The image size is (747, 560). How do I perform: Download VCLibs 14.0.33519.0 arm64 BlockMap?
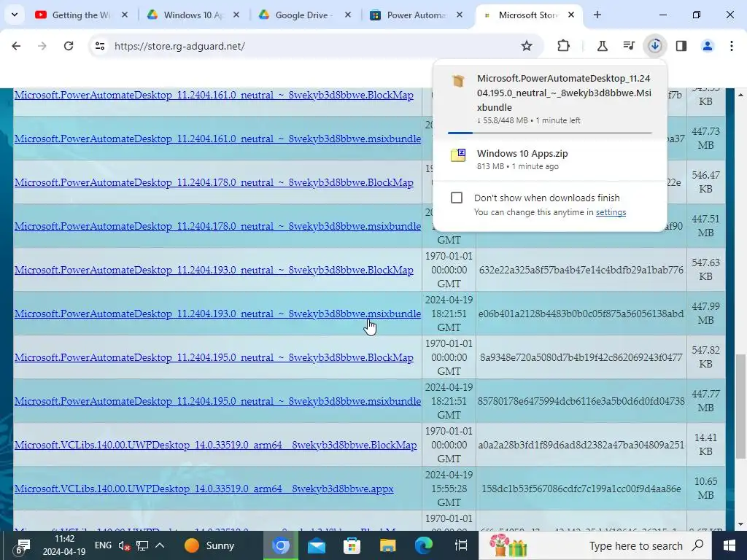tap(215, 446)
